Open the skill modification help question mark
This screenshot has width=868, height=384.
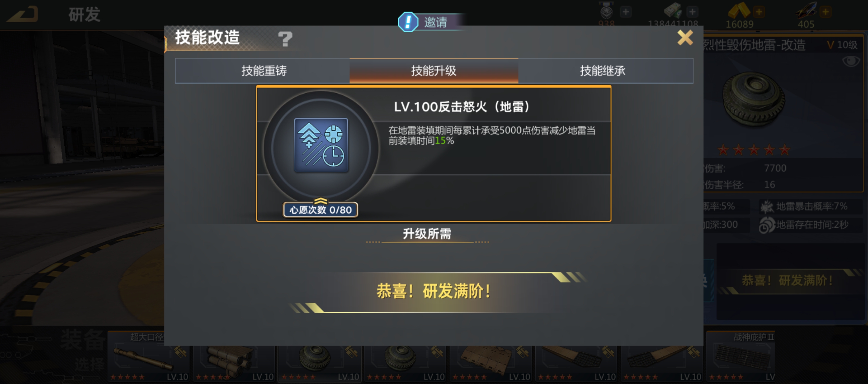pos(285,39)
